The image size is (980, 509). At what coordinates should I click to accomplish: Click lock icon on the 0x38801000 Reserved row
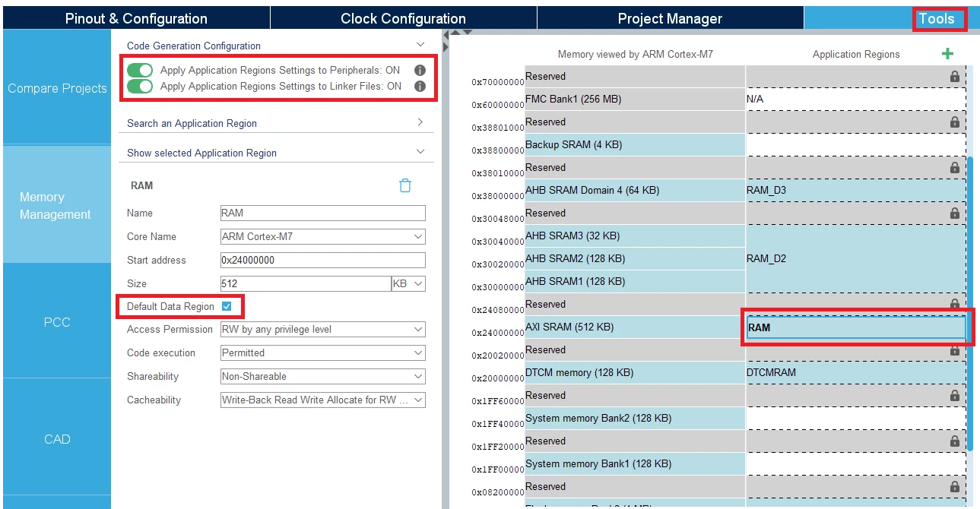[x=954, y=122]
